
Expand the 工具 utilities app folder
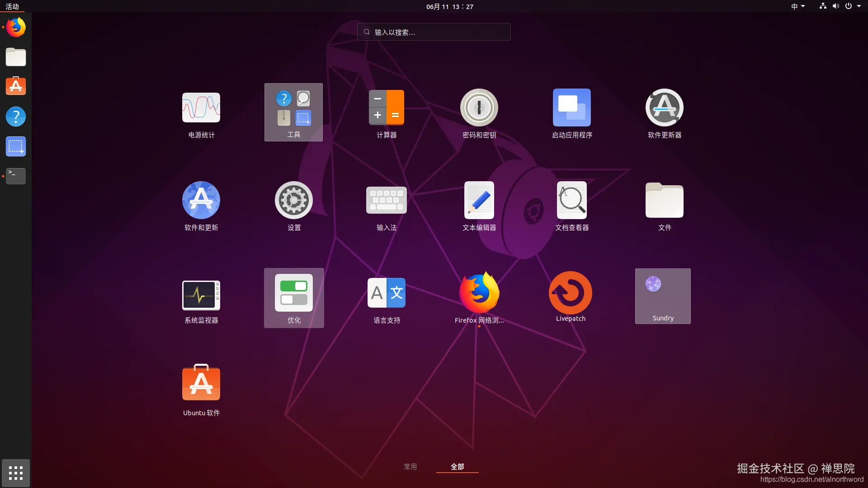coord(294,112)
